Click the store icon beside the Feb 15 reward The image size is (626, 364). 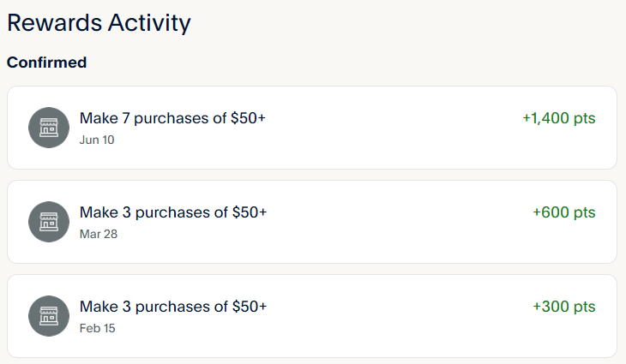(48, 316)
